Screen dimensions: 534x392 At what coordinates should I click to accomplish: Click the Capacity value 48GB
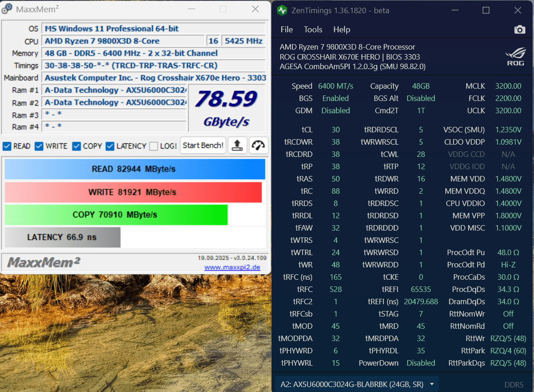point(421,86)
